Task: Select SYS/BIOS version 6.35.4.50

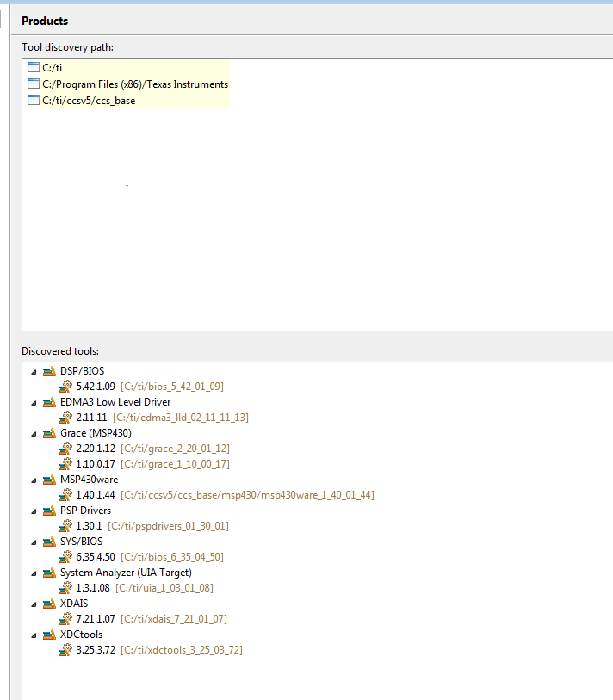Action: 96,557
